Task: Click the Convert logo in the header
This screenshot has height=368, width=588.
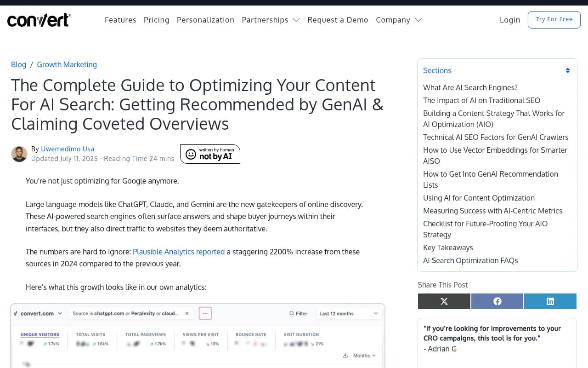Action: pyautogui.click(x=39, y=20)
